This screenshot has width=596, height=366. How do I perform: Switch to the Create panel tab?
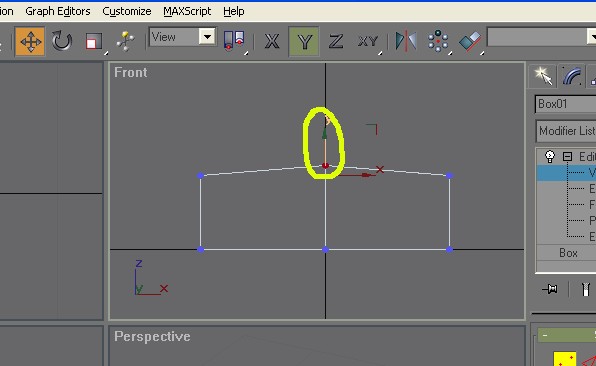click(542, 76)
